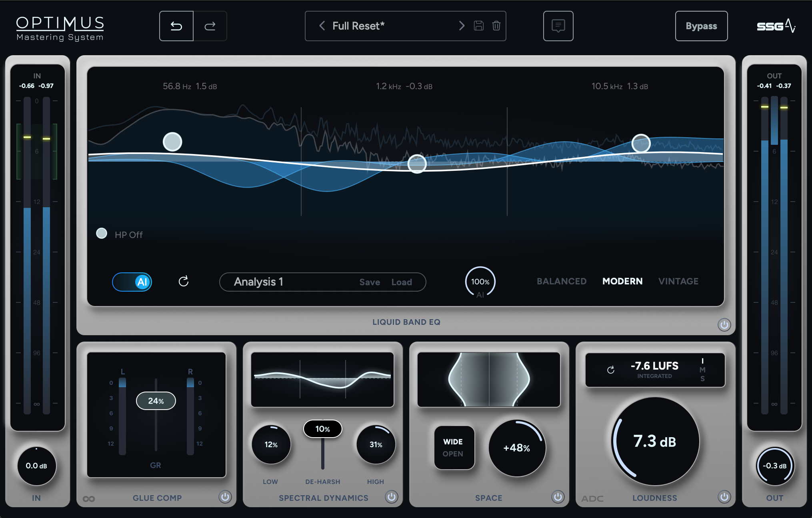Turn off the Liquid Band EQ module
Screen dimensions: 812x518
click(724, 325)
